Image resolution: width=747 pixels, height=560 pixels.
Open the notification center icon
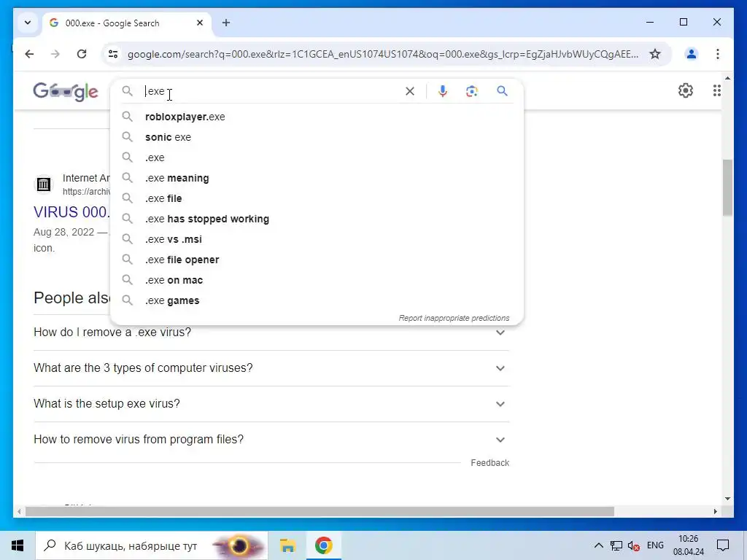pyautogui.click(x=723, y=545)
